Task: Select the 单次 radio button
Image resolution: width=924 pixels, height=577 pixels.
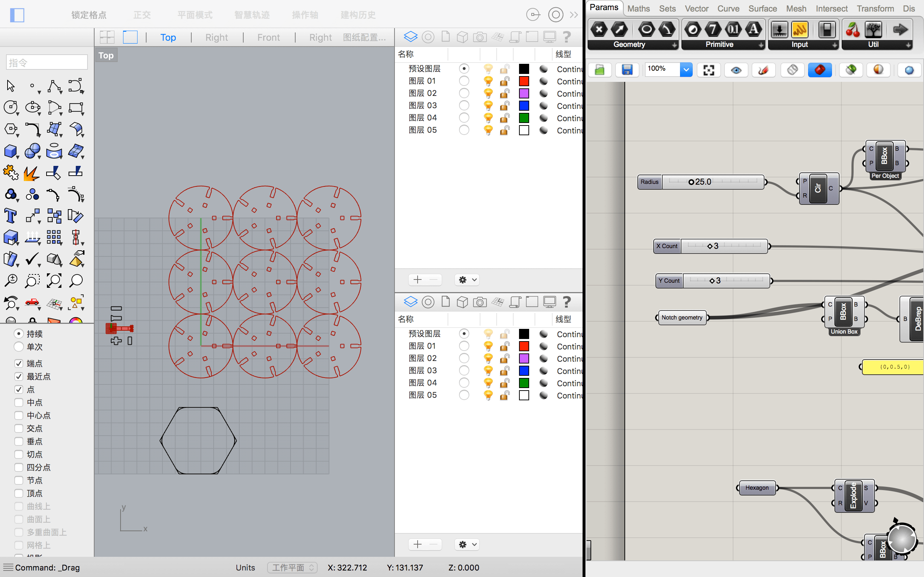Action: tap(19, 347)
